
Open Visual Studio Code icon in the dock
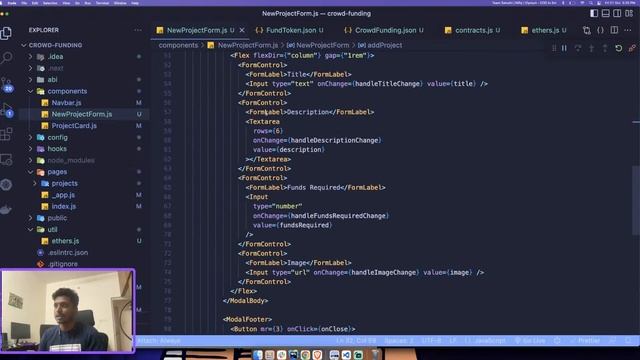pos(346,355)
